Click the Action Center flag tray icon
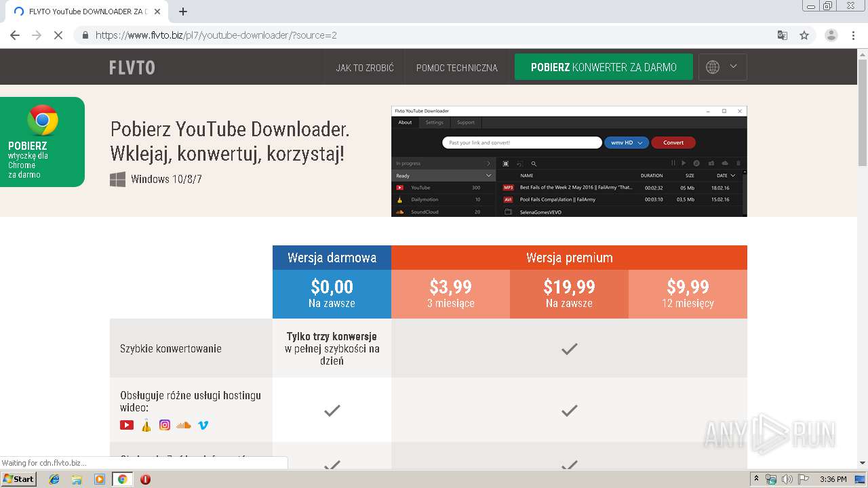This screenshot has width=868, height=488. pyautogui.click(x=804, y=479)
